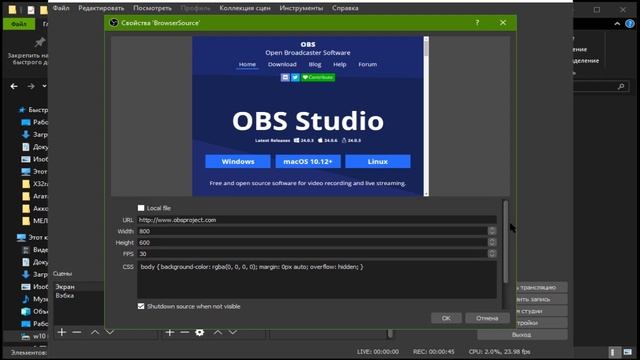The width and height of the screenshot is (640, 360).
Task: Switch Explorer to large icons view in status bar
Action: pos(628,352)
